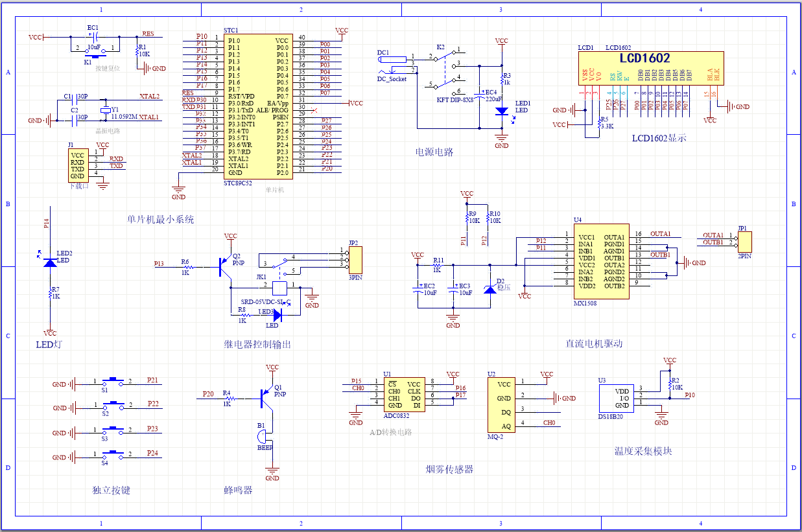Select capacitor EC1 10uF
Viewport: 802px width, 532px height.
click(x=94, y=37)
